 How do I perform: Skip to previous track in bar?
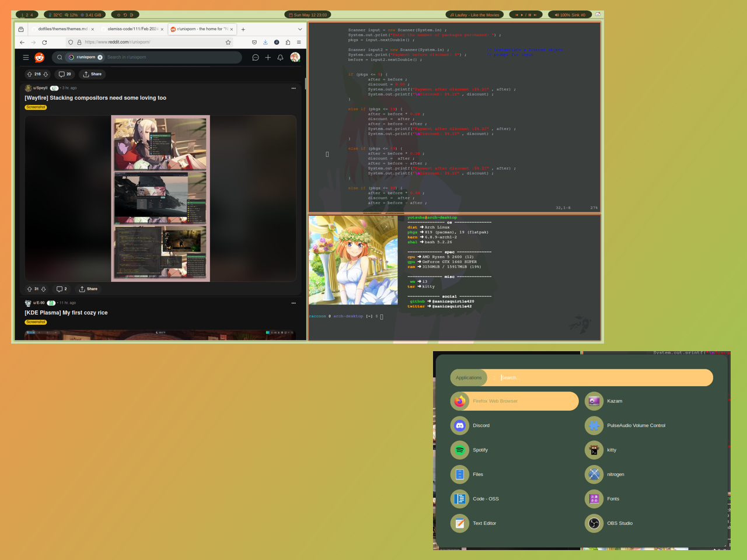(x=516, y=15)
